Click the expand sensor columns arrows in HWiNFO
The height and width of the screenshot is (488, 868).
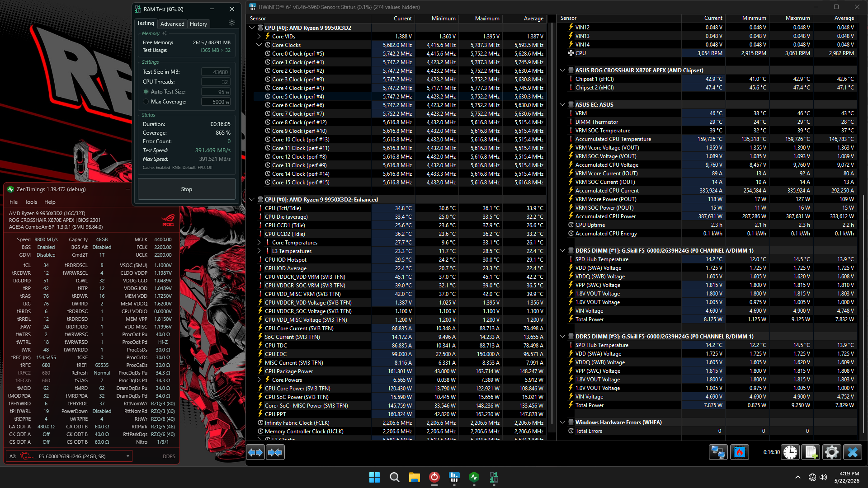(255, 452)
